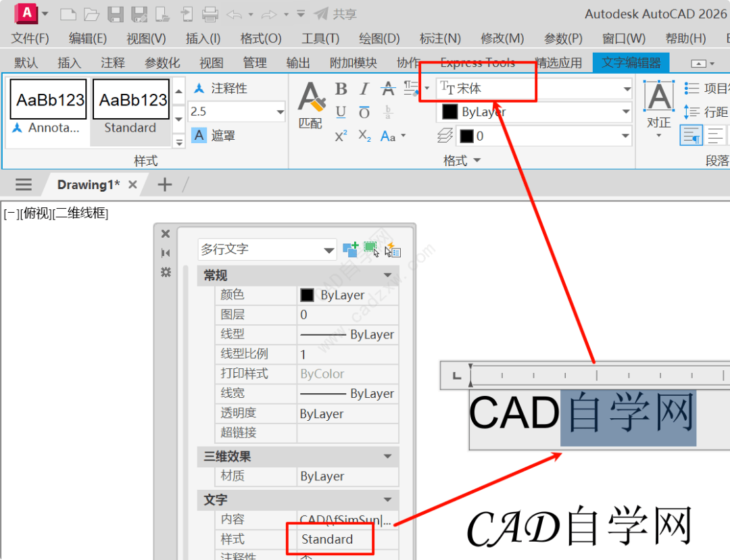Toggle bold formatting in the ribbon
This screenshot has width=730, height=560.
point(341,88)
